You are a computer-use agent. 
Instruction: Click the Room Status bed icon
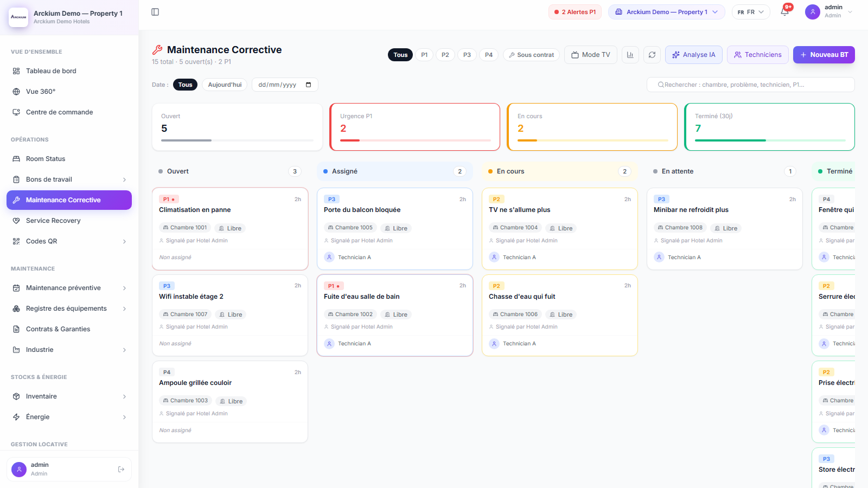16,159
